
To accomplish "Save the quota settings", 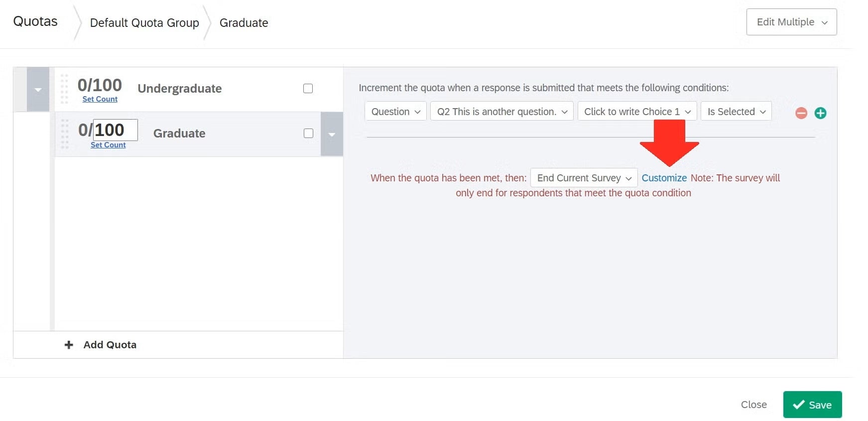I will (812, 405).
